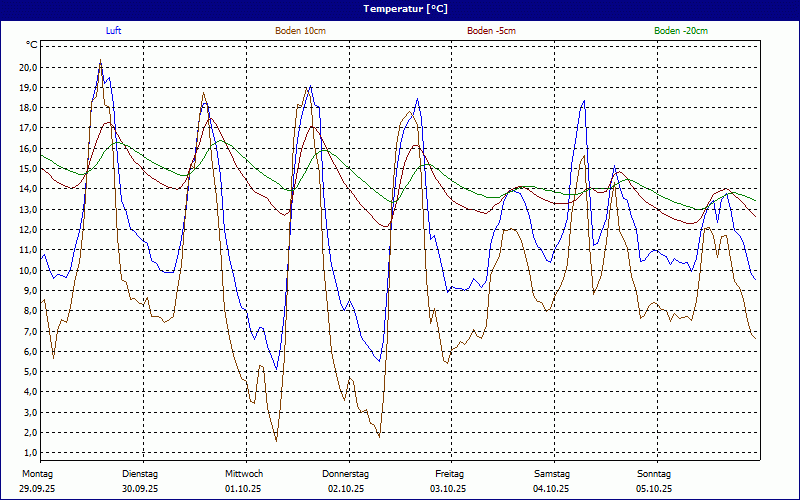This screenshot has width=800, height=500.
Task: Click the '04.10.25' date label
Action: (x=551, y=489)
